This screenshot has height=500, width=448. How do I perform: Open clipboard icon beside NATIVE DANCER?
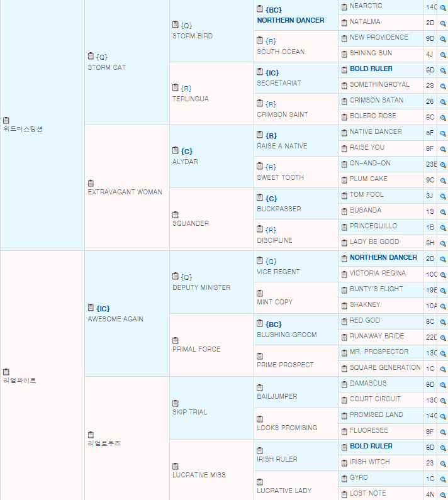pyautogui.click(x=344, y=132)
